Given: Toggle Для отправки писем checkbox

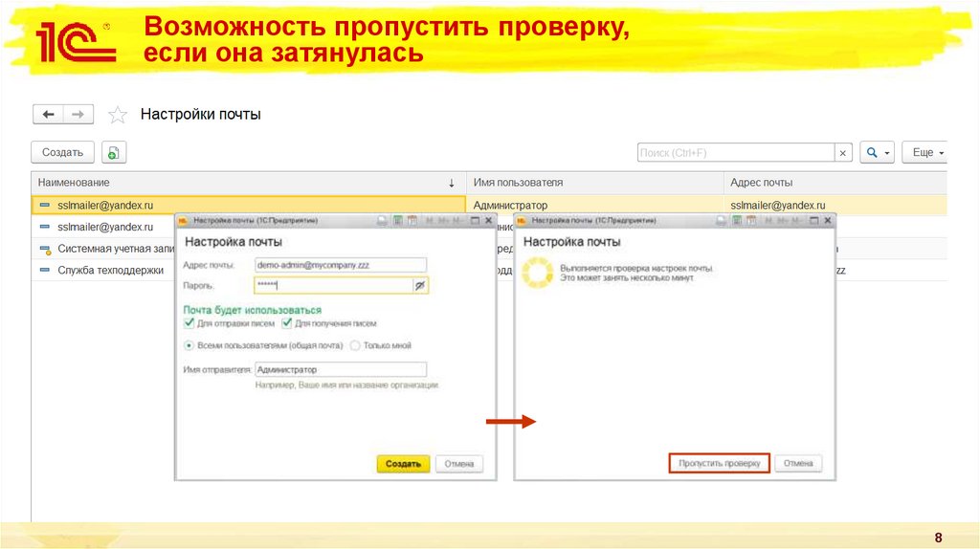Looking at the screenshot, I should pos(189,323).
